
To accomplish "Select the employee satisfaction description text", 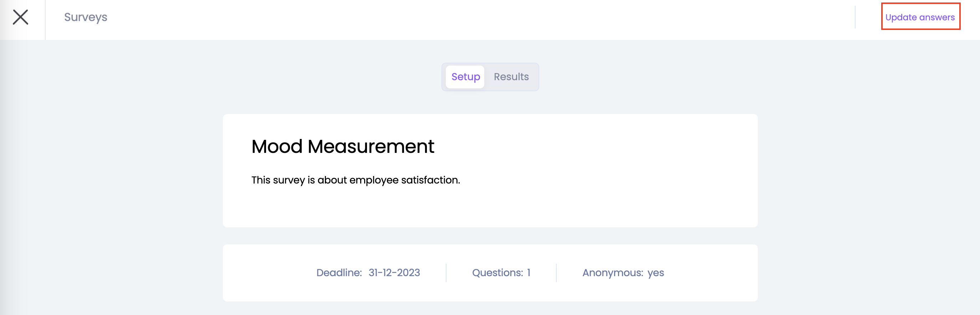I will click(x=355, y=180).
